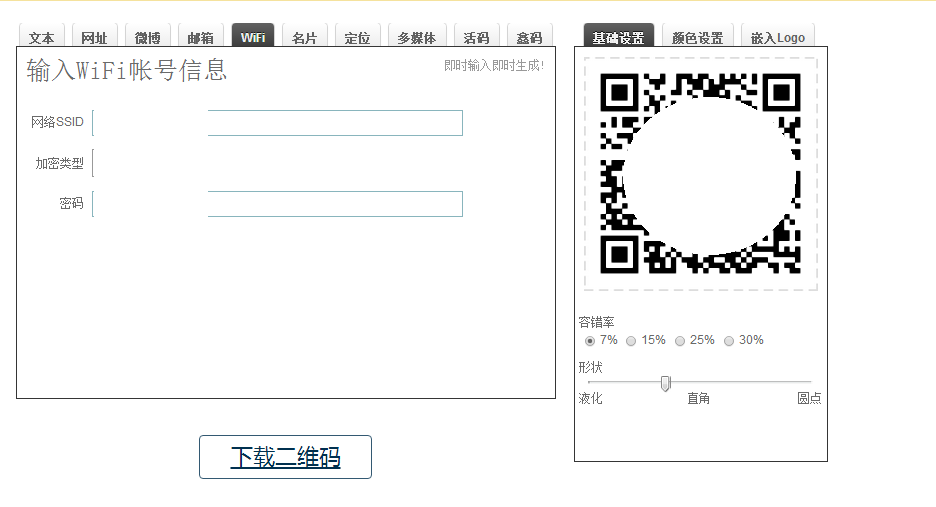This screenshot has width=936, height=507.
Task: Select 15% error correction level
Action: [631, 341]
